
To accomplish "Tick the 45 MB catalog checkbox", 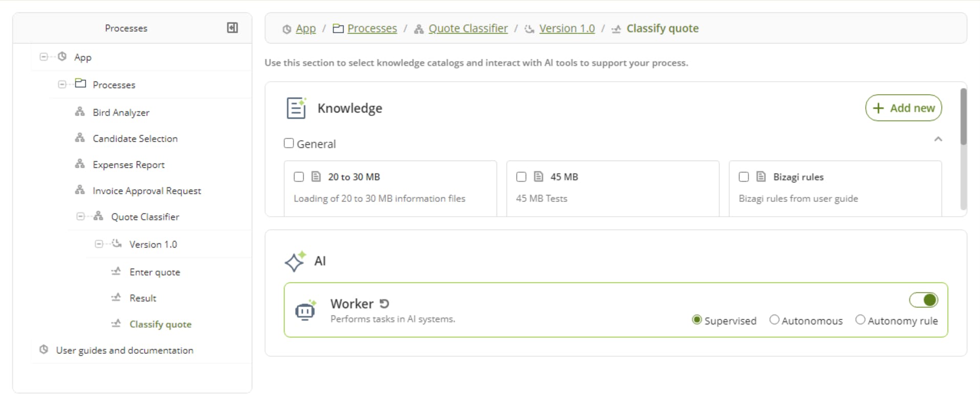I will pos(521,177).
